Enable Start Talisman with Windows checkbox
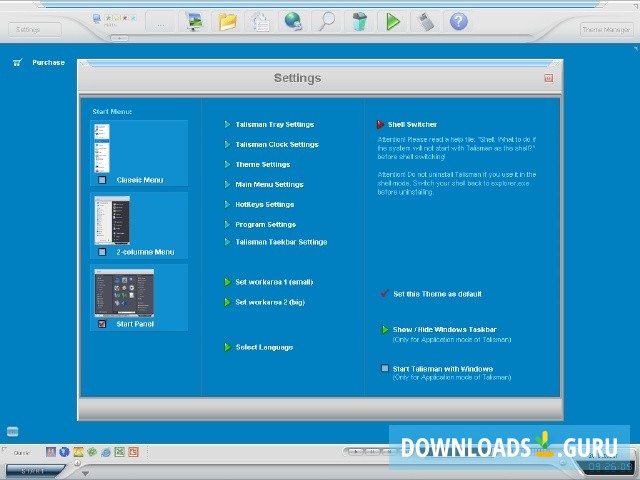The image size is (640, 480). click(x=384, y=368)
